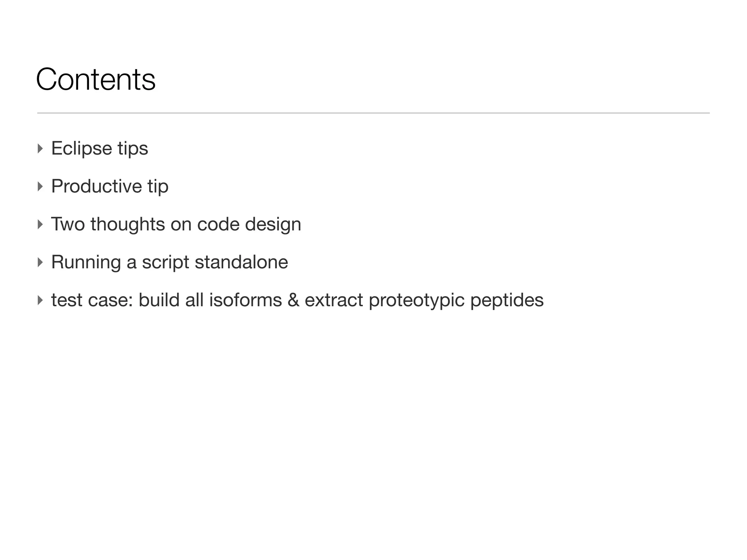Click the bullet arrow beside Productive tip

coord(40,186)
